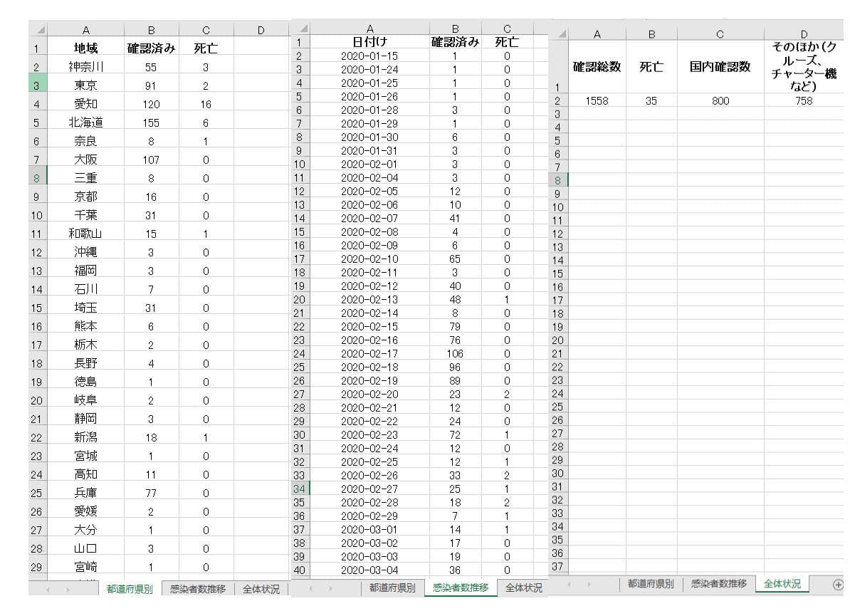
Task: Select the 大阪 cell
Action: click(85, 160)
